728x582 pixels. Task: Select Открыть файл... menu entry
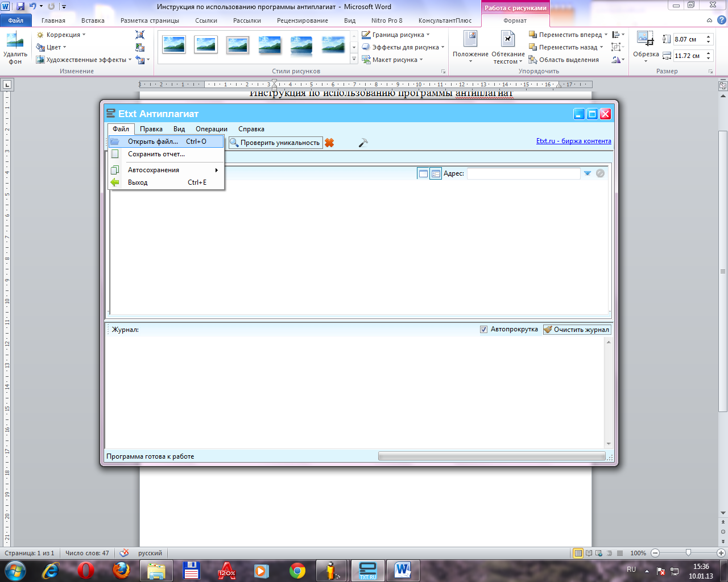[x=166, y=142]
